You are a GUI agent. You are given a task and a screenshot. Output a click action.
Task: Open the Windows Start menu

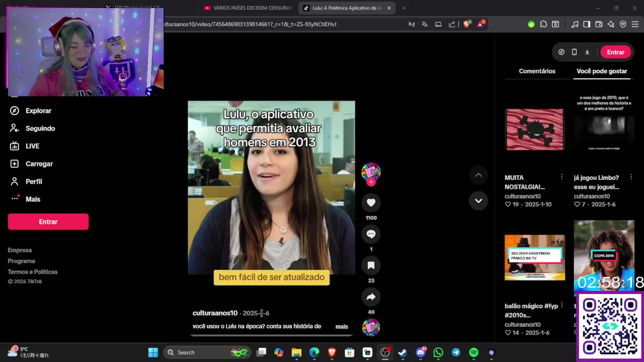point(153,352)
